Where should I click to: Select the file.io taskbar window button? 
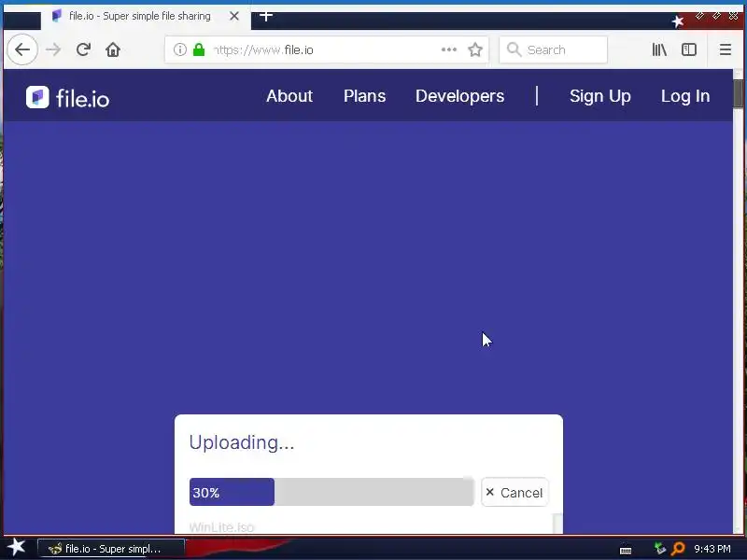(110, 549)
